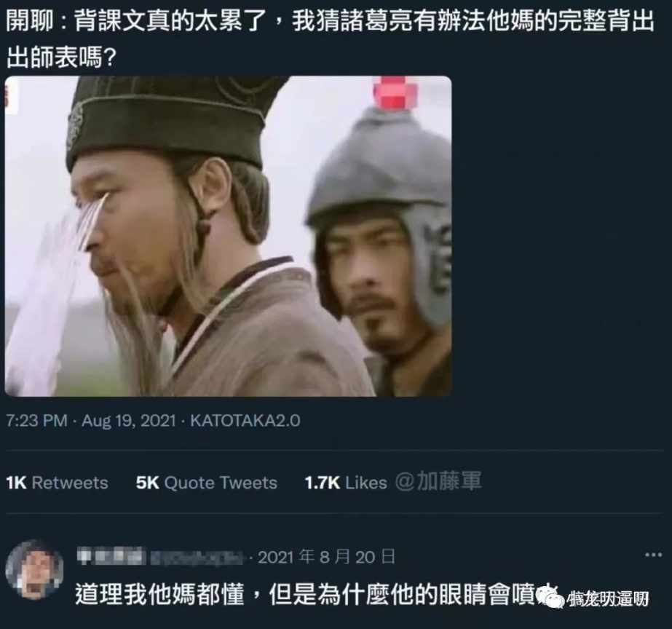Click the helmeted soldier in the image
The image size is (672, 629).
click(x=380, y=253)
